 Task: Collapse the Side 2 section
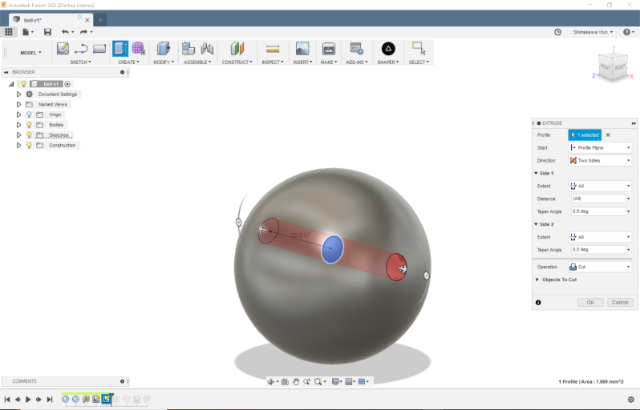click(536, 224)
